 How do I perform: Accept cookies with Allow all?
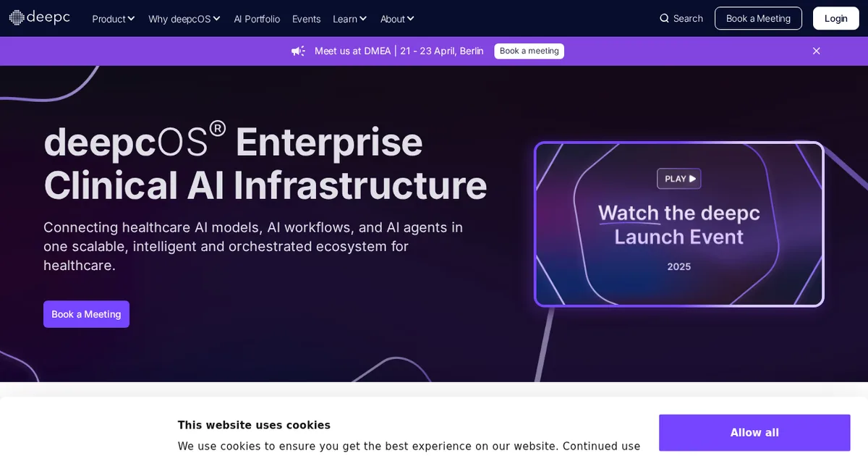click(x=754, y=433)
